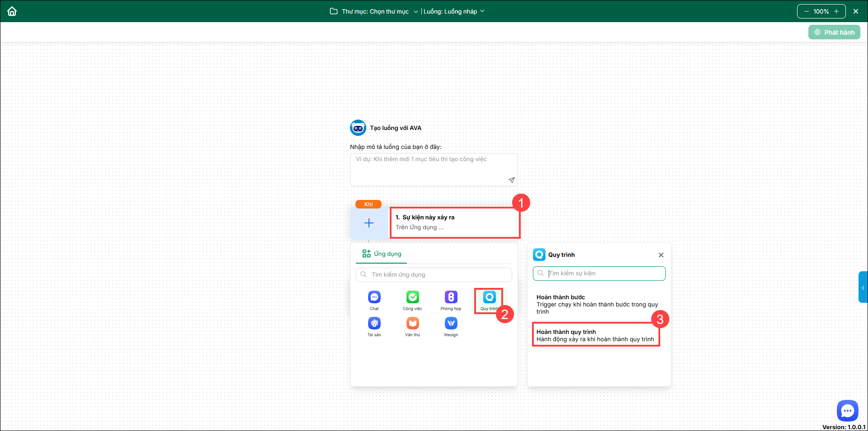
Task: Decrease zoom with the minus button
Action: (x=806, y=11)
